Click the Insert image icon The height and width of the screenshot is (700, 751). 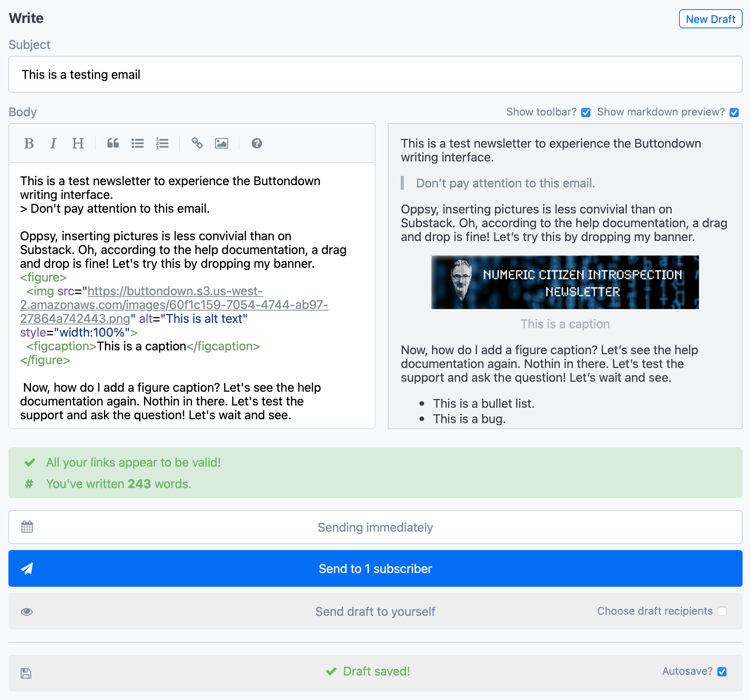coord(222,143)
